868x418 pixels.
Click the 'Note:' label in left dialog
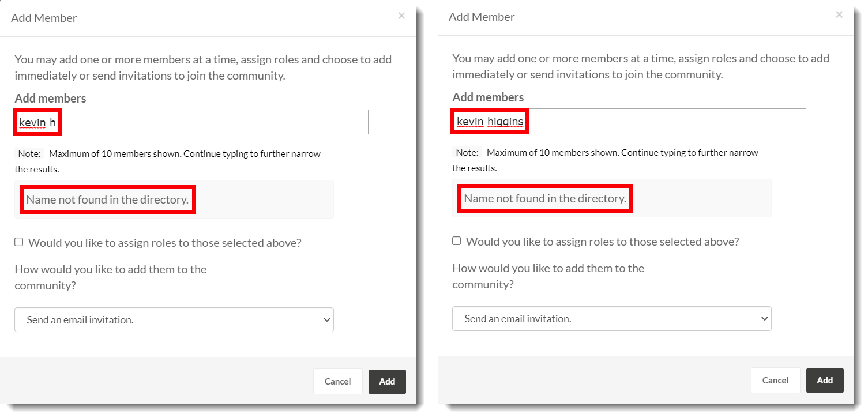pyautogui.click(x=29, y=154)
